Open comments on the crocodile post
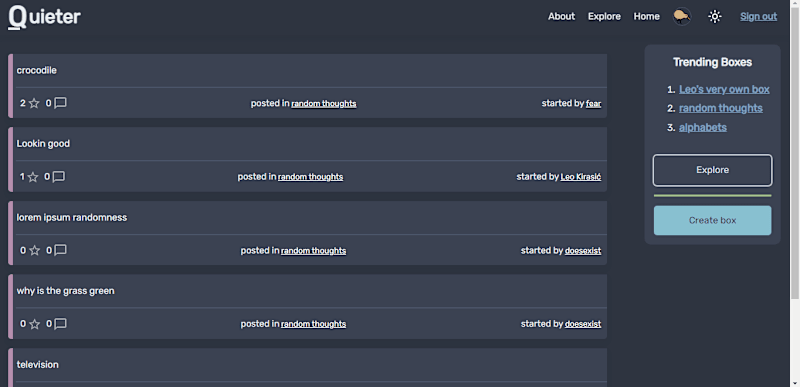The height and width of the screenshot is (387, 800). click(60, 103)
